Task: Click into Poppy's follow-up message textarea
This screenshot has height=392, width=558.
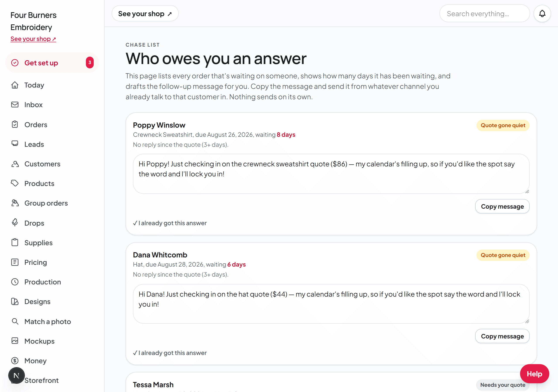Action: [x=331, y=174]
